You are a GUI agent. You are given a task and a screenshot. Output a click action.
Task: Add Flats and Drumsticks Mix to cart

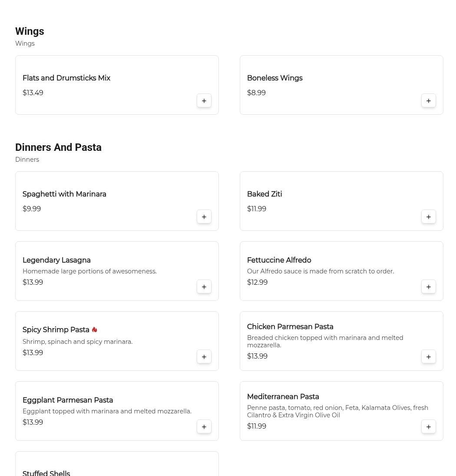coord(204,101)
